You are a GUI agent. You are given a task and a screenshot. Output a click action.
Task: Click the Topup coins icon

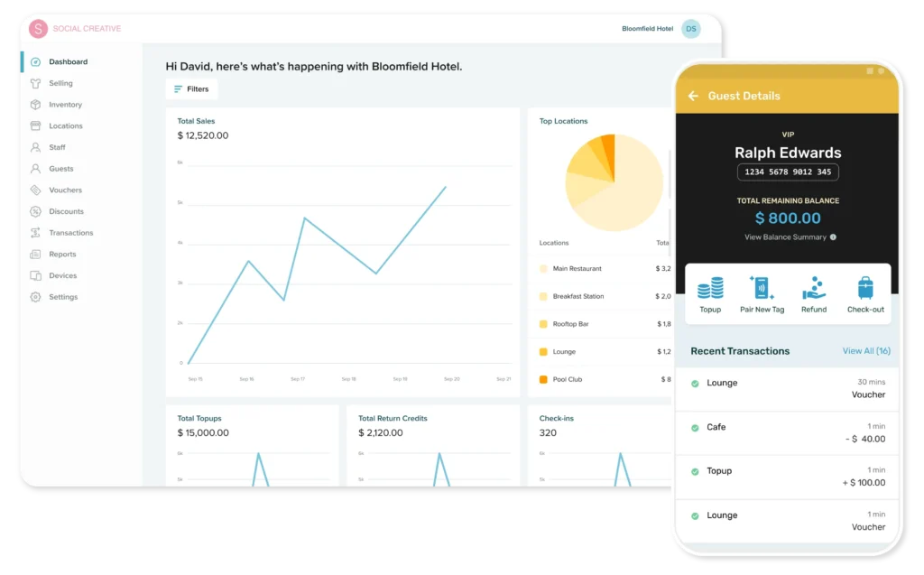(710, 289)
